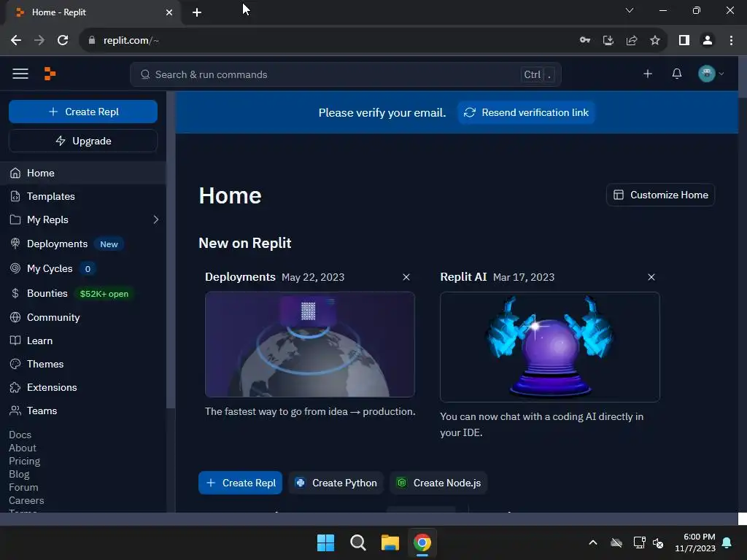
Task: Open the Windows Start menu
Action: point(326,542)
